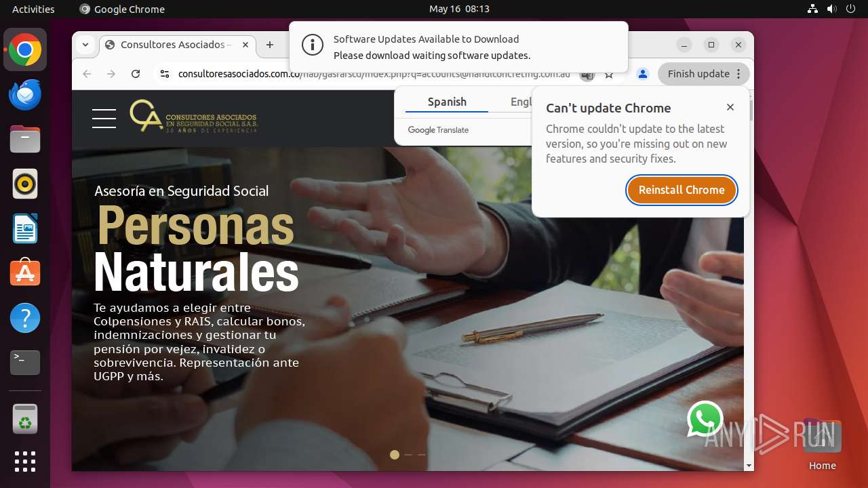The width and height of the screenshot is (868, 488).
Task: Open the Files manager in dock
Action: tap(25, 140)
